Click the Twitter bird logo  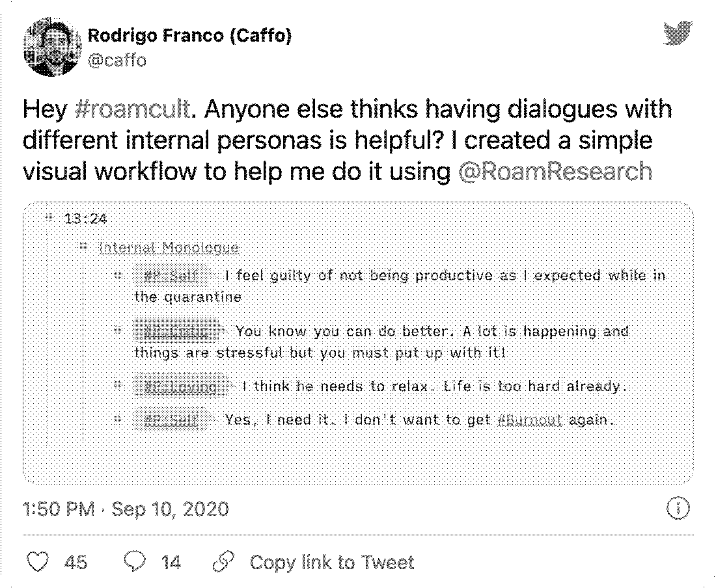tap(678, 33)
